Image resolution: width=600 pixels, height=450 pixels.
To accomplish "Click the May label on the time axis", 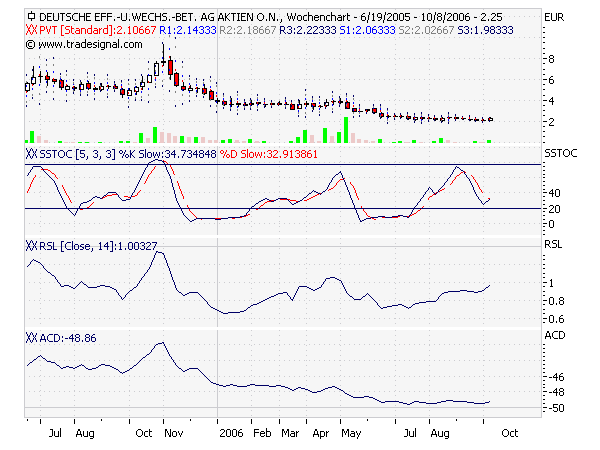I will (351, 433).
